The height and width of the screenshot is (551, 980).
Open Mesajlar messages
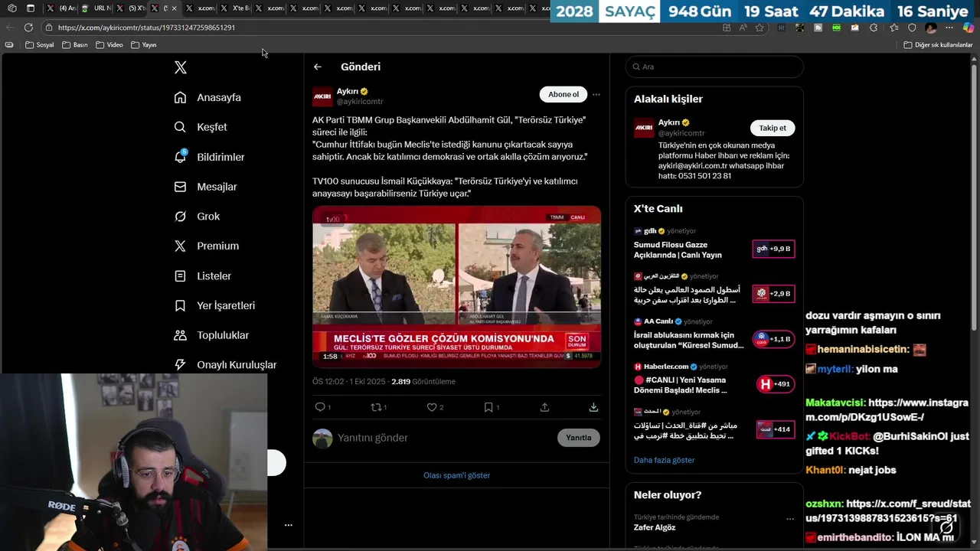[x=205, y=187]
